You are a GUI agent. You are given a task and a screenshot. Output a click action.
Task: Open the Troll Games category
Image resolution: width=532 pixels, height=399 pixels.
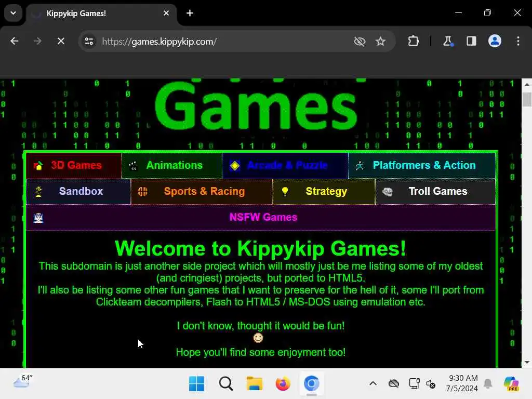(x=435, y=192)
